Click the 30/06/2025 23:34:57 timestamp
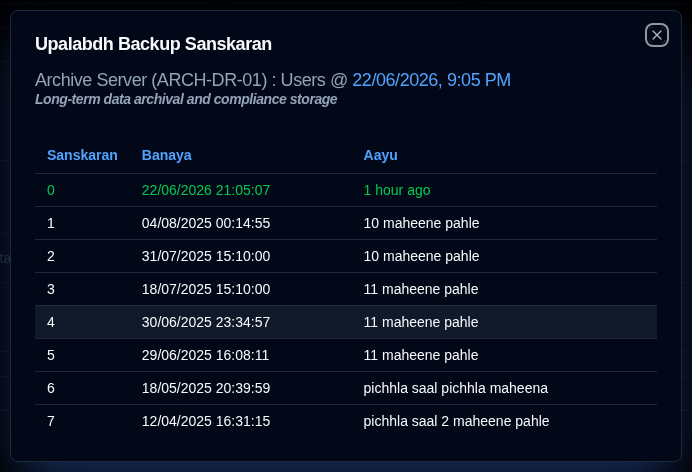This screenshot has height=472, width=692. 206,322
